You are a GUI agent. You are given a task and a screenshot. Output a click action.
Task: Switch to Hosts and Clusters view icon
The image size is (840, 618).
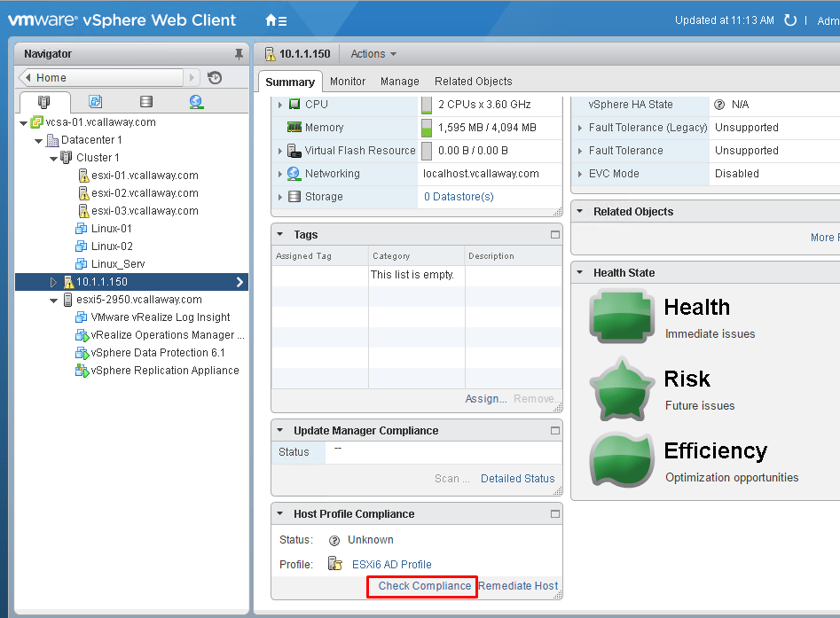44,101
